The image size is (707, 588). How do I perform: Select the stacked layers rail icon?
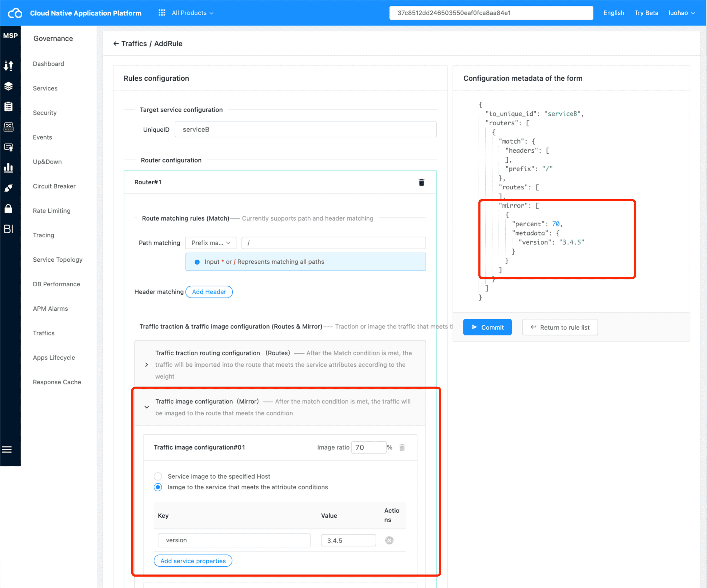point(8,86)
